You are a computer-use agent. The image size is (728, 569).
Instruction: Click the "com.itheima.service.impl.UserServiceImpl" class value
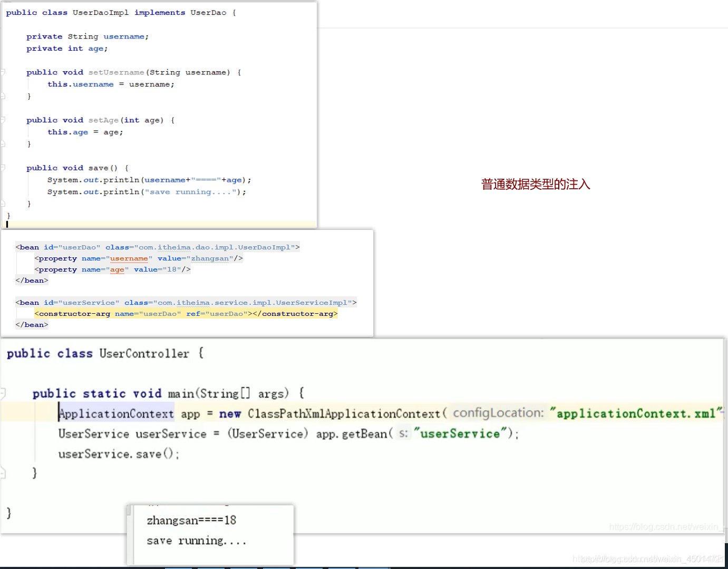click(x=253, y=303)
